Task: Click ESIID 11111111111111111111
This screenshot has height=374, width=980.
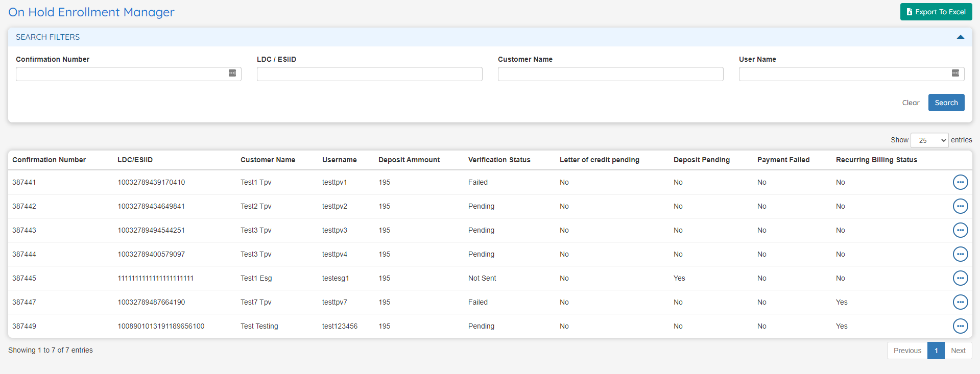Action: point(156,278)
